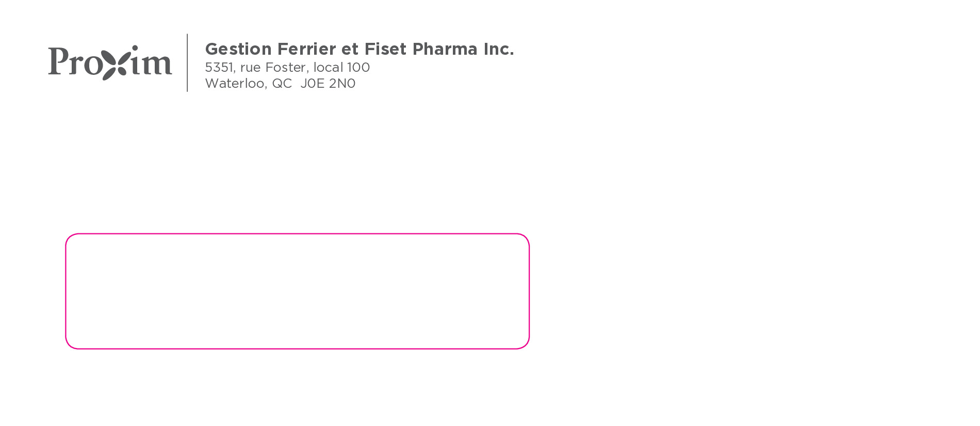Click the right edge of pink window outline
The height and width of the screenshot is (426, 980).
coord(529,291)
